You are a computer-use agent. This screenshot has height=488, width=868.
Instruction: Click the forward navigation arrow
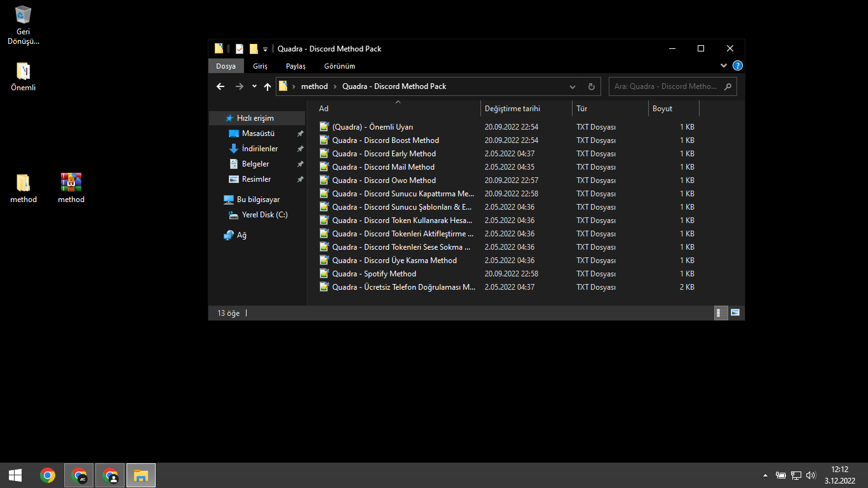pyautogui.click(x=240, y=86)
